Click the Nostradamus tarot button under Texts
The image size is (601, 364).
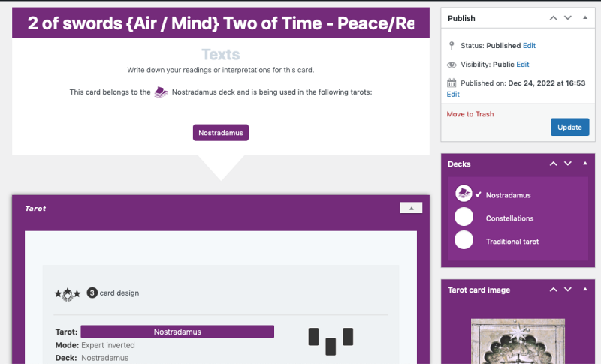[221, 133]
